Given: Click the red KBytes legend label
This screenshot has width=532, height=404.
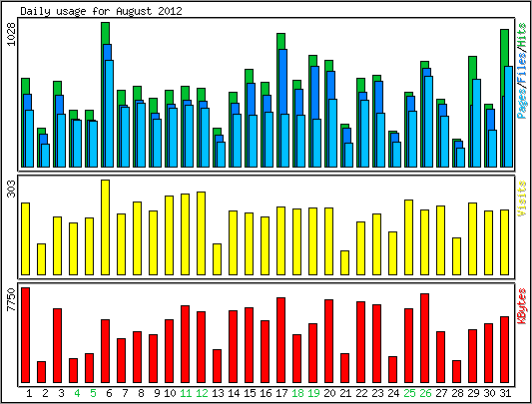Looking at the screenshot, I should point(522,306).
